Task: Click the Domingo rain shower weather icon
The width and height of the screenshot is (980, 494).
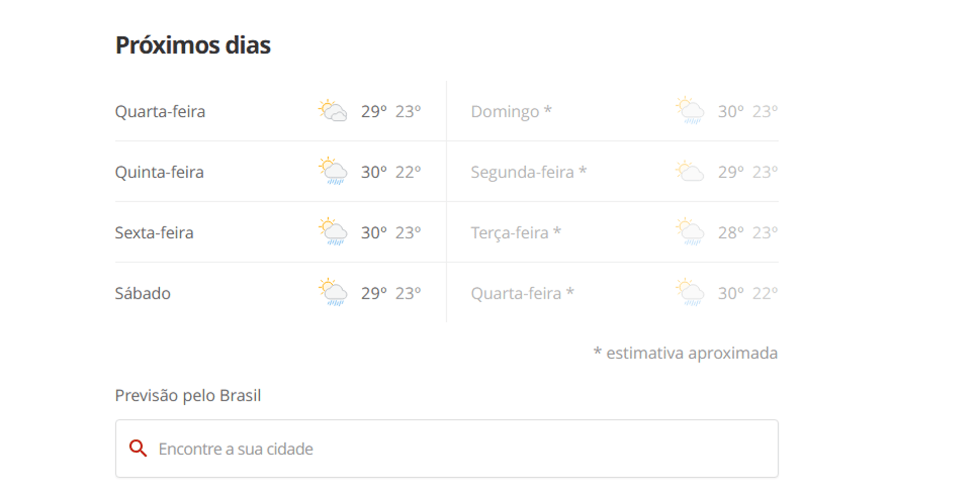Action: [x=690, y=111]
